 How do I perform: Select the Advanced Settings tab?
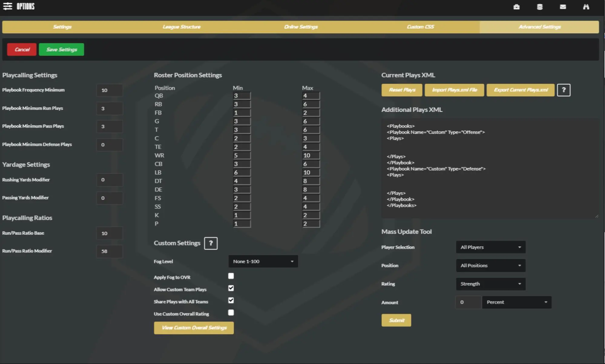[x=539, y=27]
